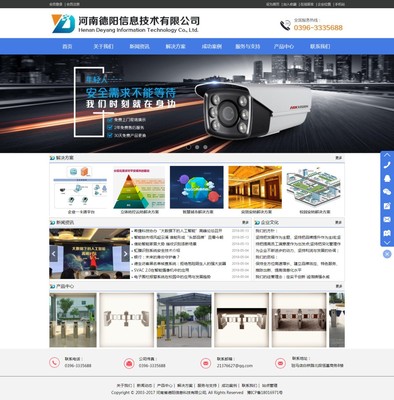
Task: Open the 成功案例 navigation item
Action: point(212,46)
